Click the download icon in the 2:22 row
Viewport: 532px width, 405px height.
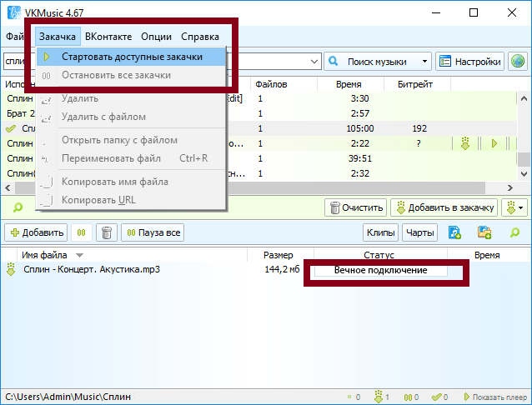coord(465,143)
